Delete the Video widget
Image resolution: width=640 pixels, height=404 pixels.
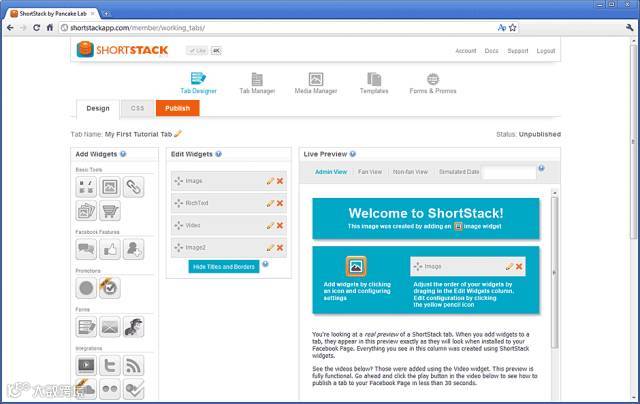tap(280, 225)
